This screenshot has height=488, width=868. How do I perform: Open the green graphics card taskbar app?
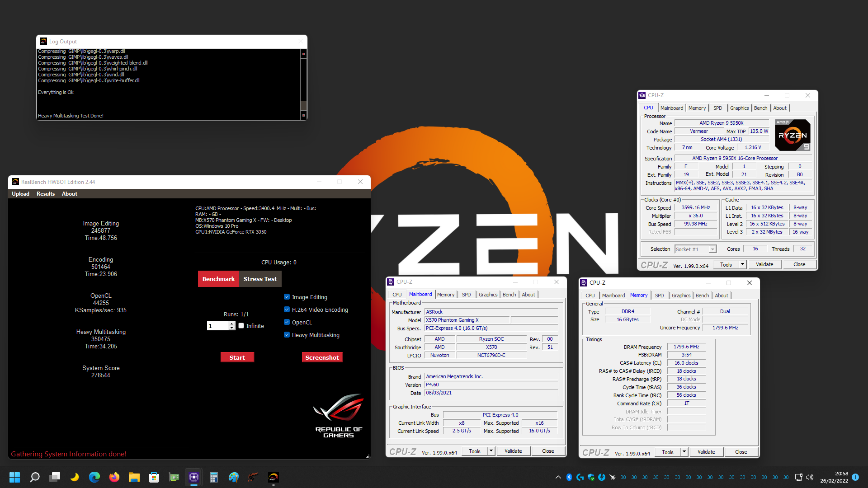174,477
